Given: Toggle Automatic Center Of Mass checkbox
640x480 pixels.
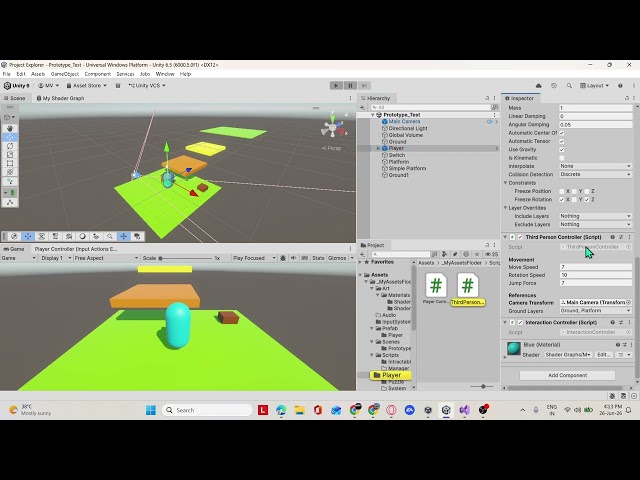Looking at the screenshot, I should coord(562,133).
